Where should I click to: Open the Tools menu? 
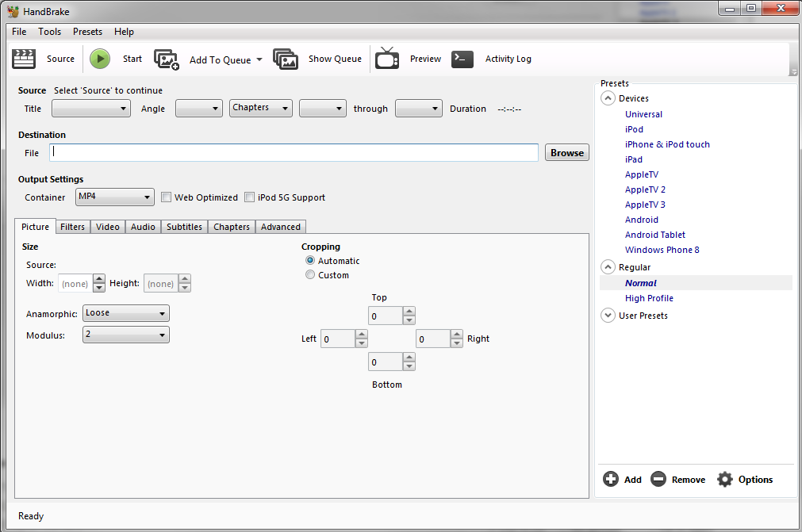pyautogui.click(x=50, y=32)
